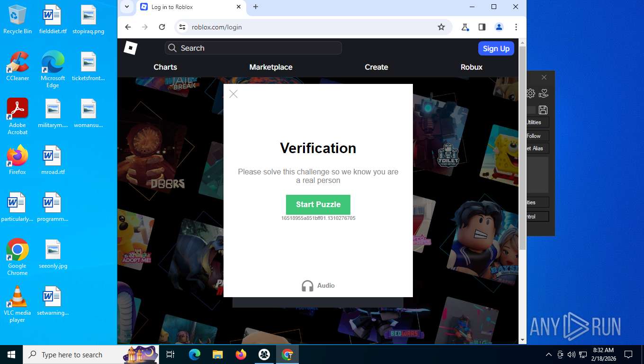This screenshot has height=364, width=644.
Task: Open settings gear in the dark side window
Action: click(x=531, y=93)
